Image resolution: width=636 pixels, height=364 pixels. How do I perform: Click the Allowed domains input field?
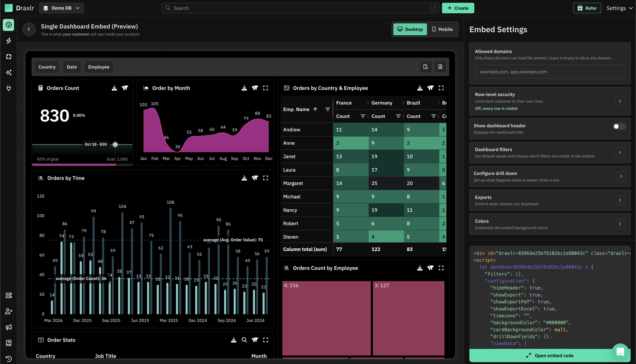(550, 72)
